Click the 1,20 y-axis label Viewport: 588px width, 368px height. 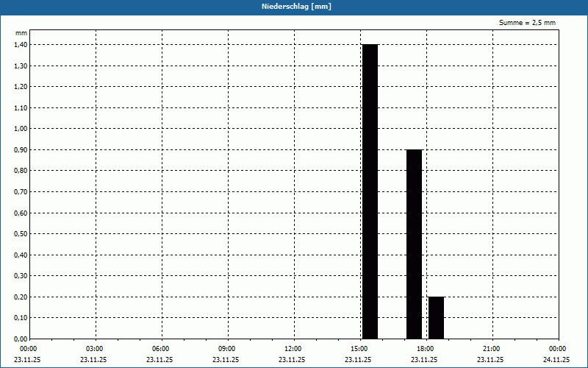point(21,87)
